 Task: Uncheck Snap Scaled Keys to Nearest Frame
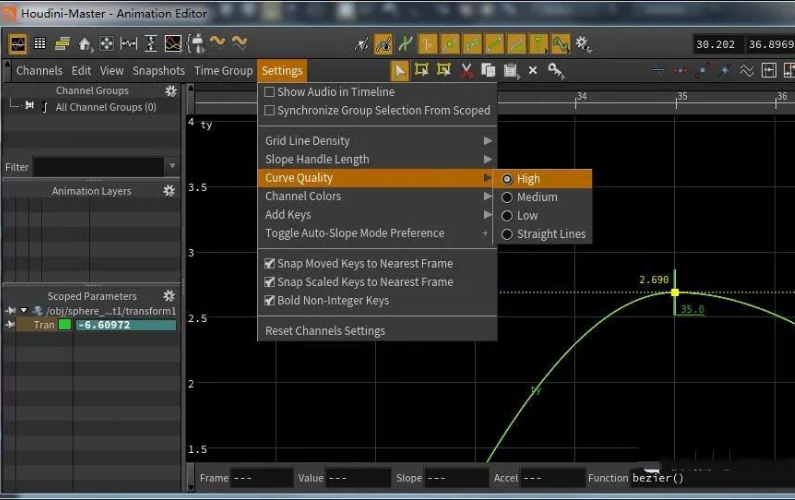270,282
